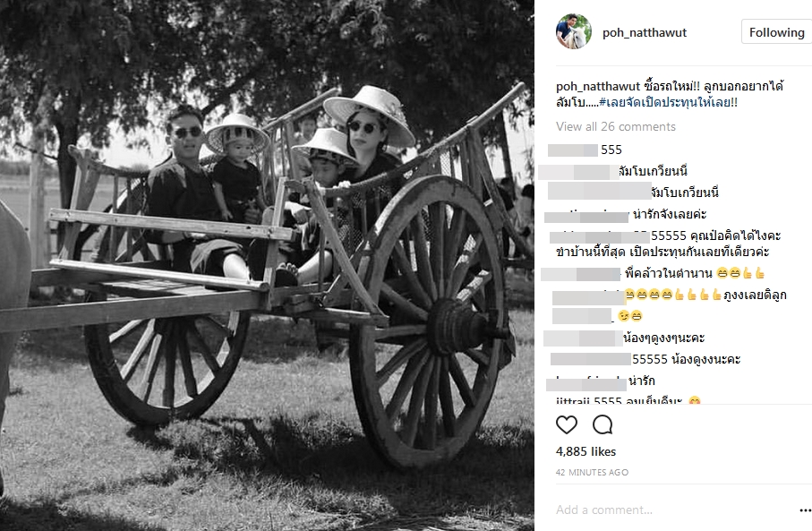Image resolution: width=812 pixels, height=531 pixels.
Task: Click poh_natthawut username in the caption
Action: pos(598,87)
